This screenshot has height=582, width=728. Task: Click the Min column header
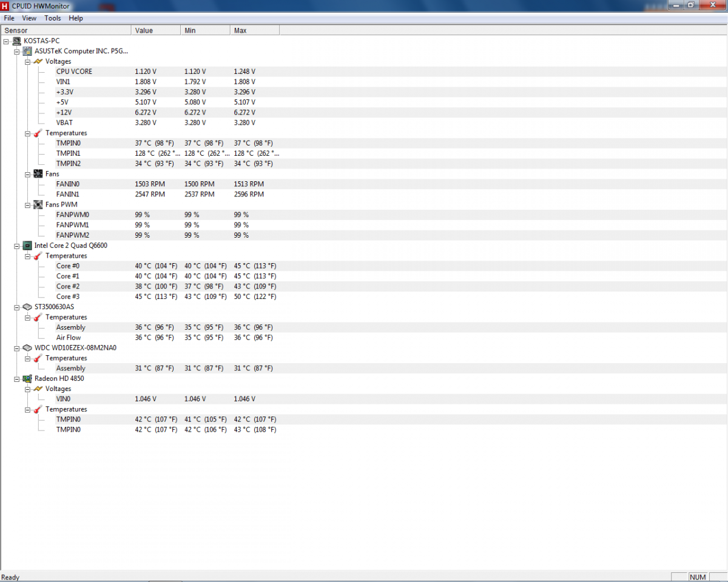206,30
